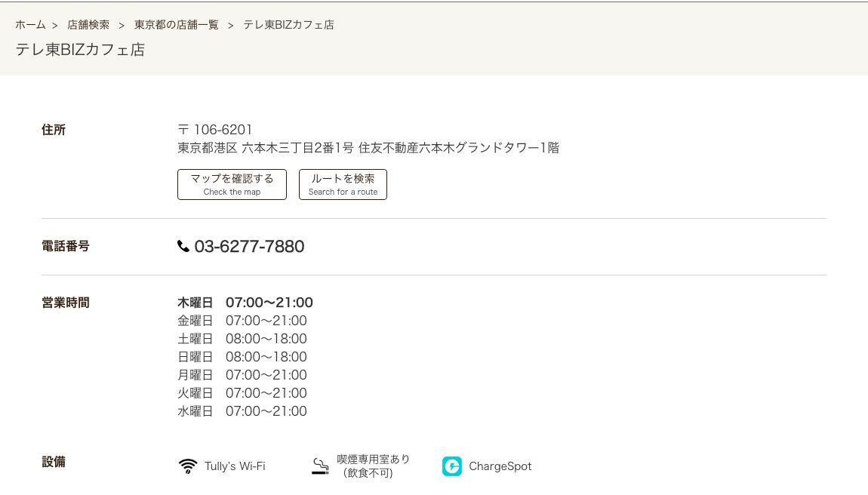Viewport: 868px width, 495px height.
Task: Call phone number 03-6277-7880
Action: [x=249, y=247]
